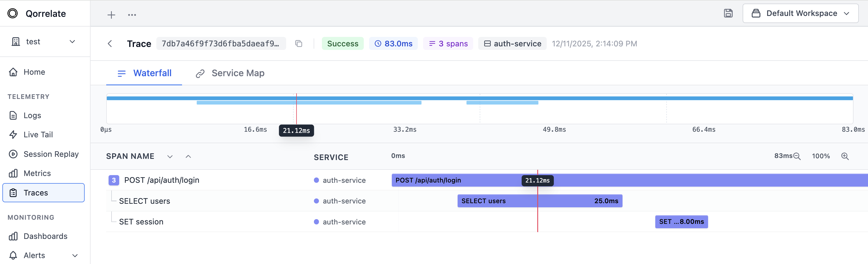Copy the trace ID
Screen dimensions: 868x264
click(x=299, y=43)
